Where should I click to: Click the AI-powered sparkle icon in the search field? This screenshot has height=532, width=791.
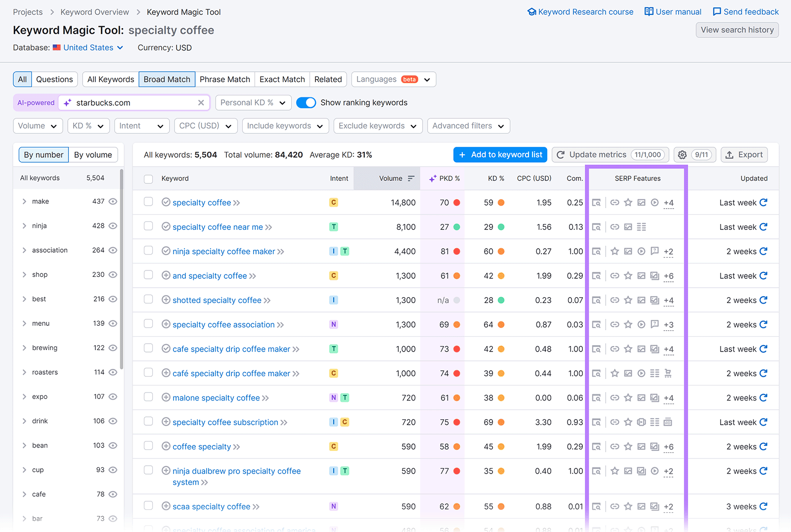click(x=67, y=102)
